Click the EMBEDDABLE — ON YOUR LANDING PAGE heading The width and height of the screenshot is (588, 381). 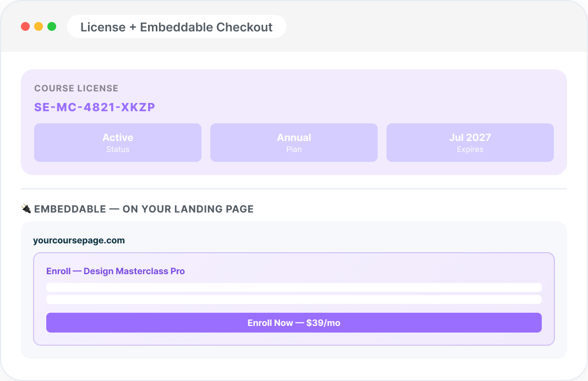[144, 209]
